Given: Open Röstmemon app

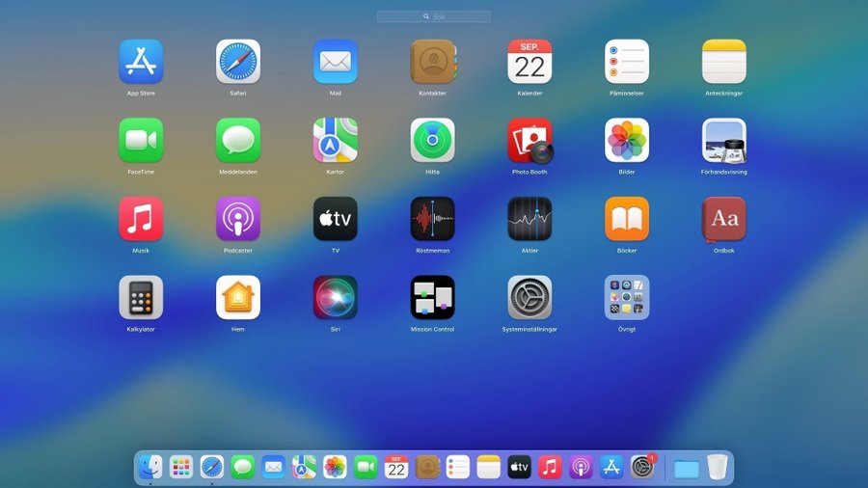Looking at the screenshot, I should click(x=432, y=219).
